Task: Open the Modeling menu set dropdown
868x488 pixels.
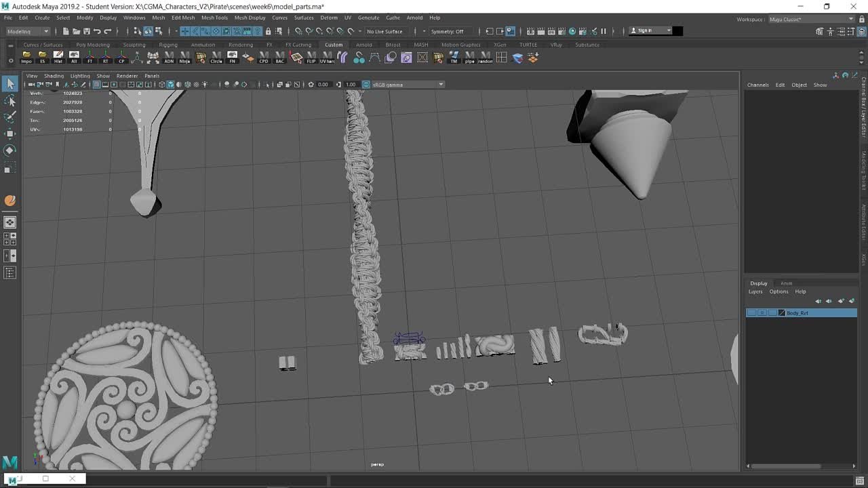Action: pos(28,31)
